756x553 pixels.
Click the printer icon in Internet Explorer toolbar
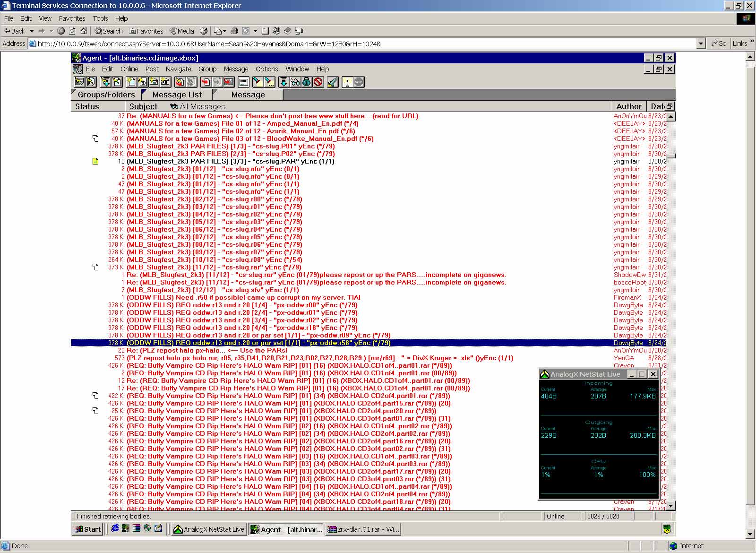[x=234, y=31]
